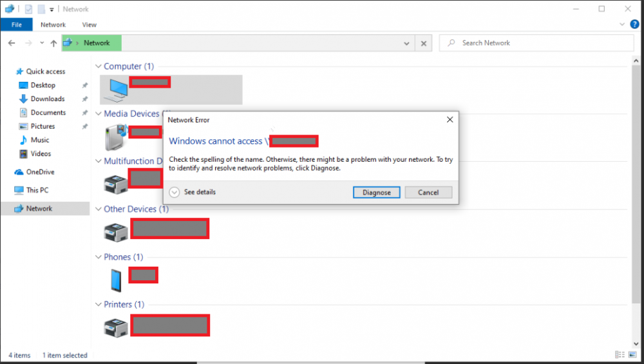Screen dimensions: 644x364
Task: Open the View ribbon tab
Action: pyautogui.click(x=89, y=24)
